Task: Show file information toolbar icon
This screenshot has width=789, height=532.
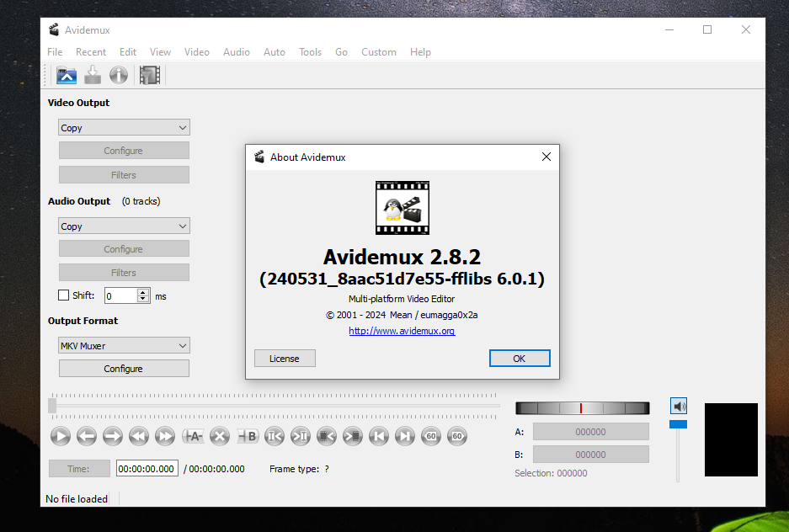Action: coord(119,76)
